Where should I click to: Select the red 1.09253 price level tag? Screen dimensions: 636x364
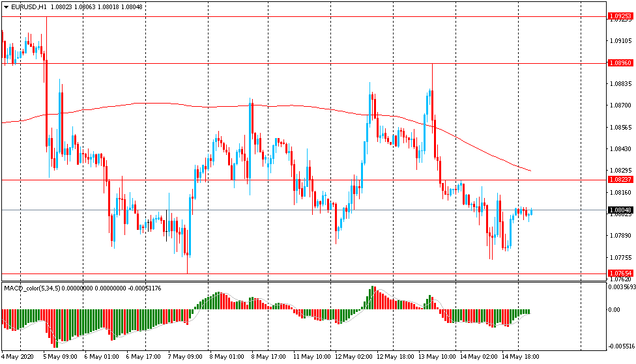[620, 16]
